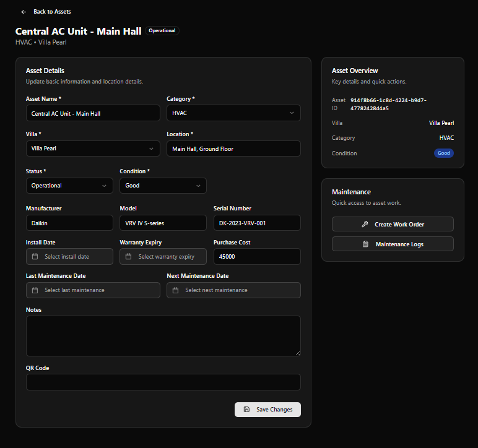Click the QR Code input field

[x=163, y=382]
